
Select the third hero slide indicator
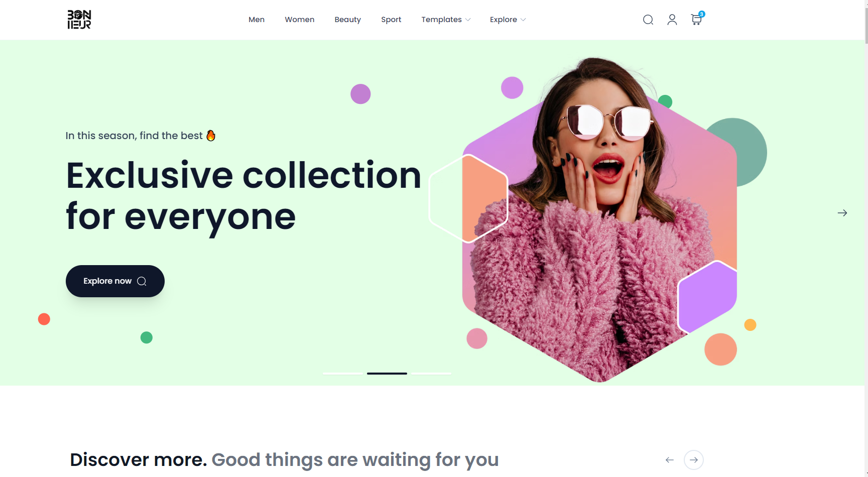click(432, 374)
